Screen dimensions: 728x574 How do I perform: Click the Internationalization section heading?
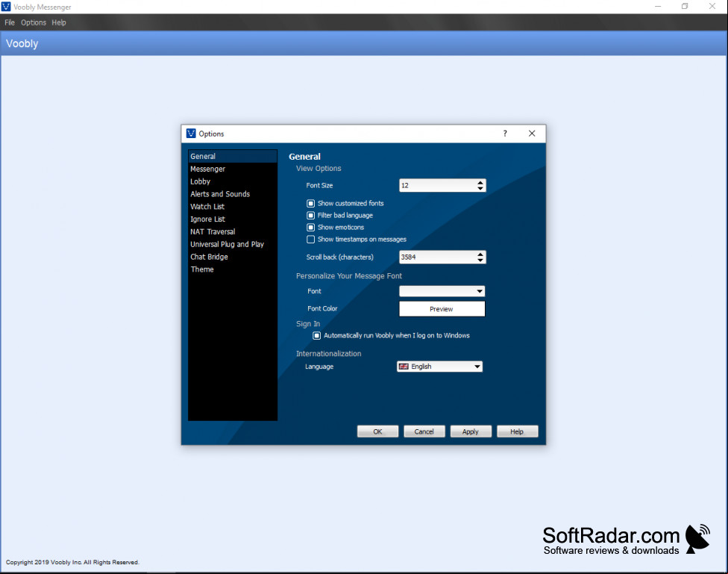329,354
